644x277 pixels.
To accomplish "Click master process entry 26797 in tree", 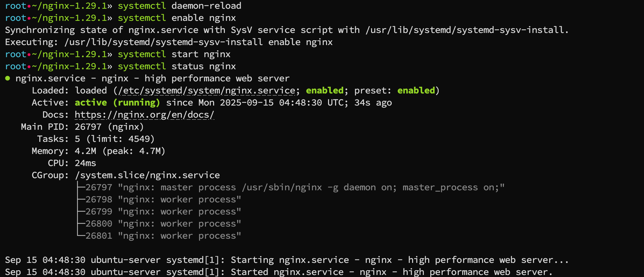I will (291, 187).
